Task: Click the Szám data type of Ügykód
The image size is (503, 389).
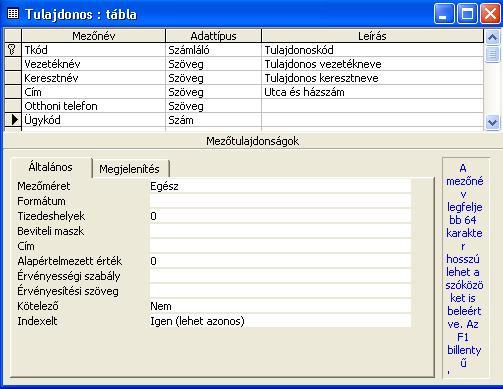Action: 213,120
